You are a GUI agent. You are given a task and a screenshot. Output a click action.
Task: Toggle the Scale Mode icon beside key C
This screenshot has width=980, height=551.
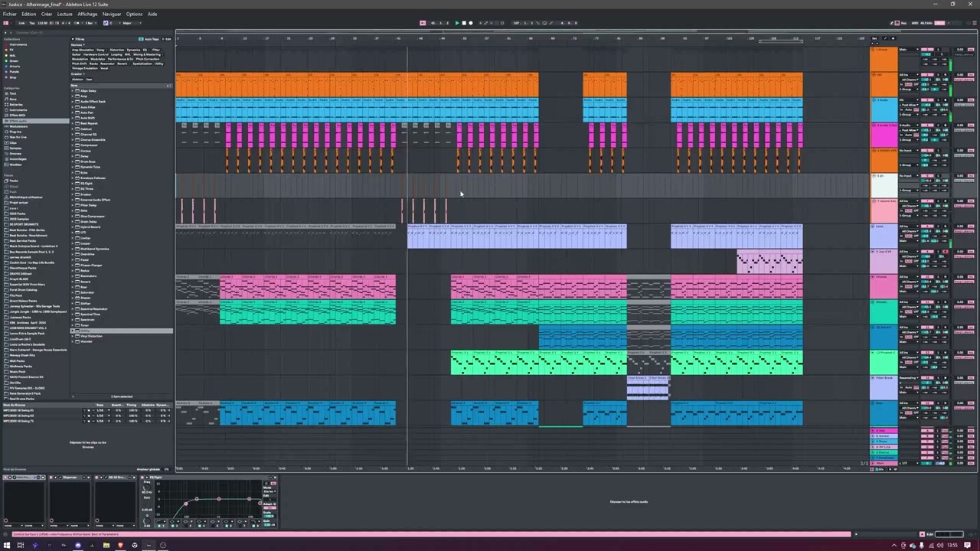pyautogui.click(x=106, y=23)
